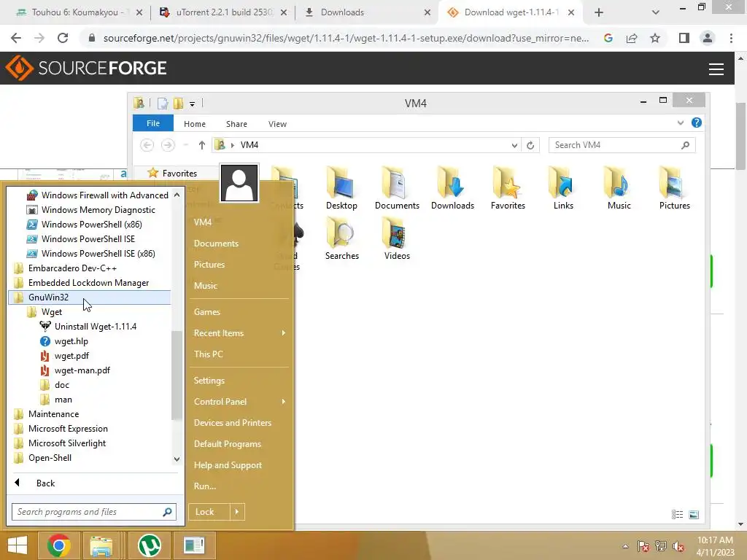Open the Links folder in VM4 window
The height and width of the screenshot is (560, 747).
tap(563, 189)
